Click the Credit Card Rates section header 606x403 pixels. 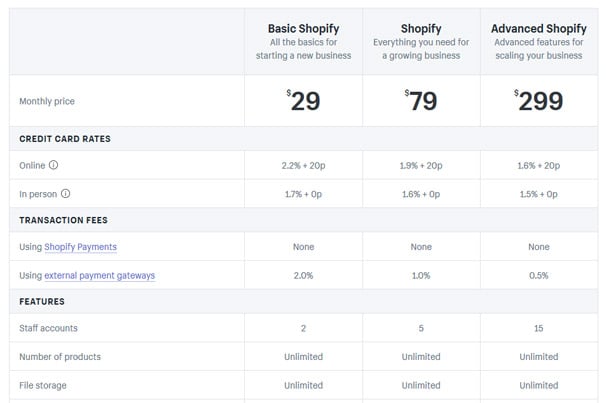pos(65,139)
